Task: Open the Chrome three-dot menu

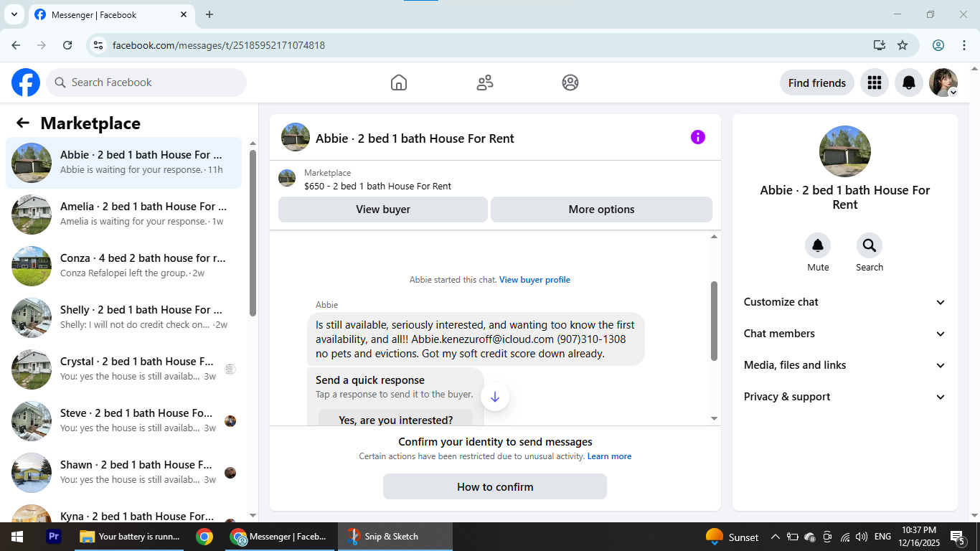Action: click(964, 45)
